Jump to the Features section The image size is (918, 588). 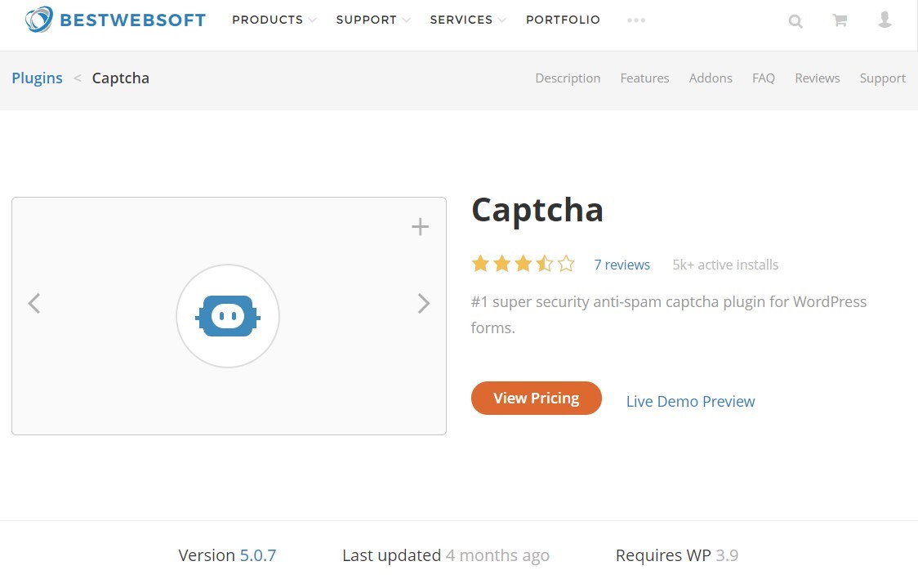click(644, 78)
